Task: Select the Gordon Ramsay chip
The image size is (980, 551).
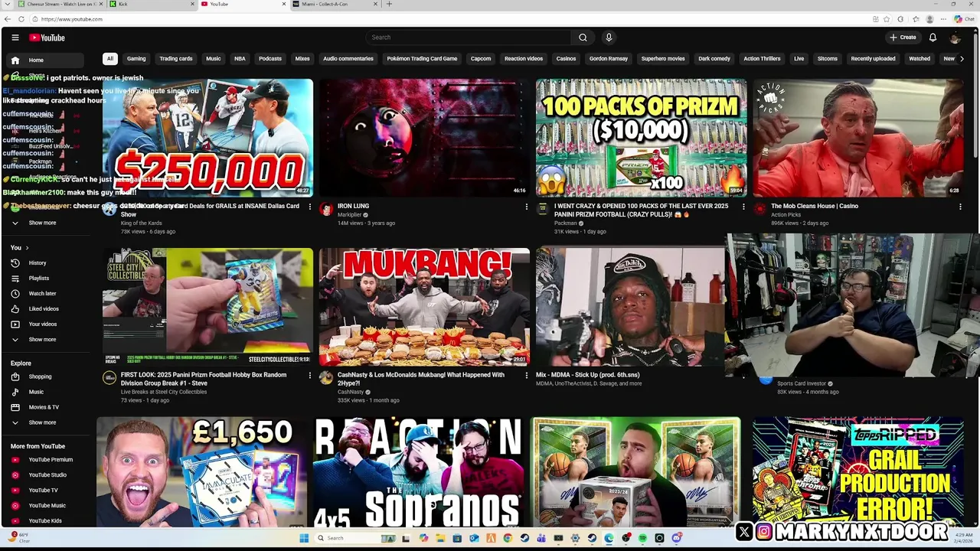Action: tap(608, 59)
